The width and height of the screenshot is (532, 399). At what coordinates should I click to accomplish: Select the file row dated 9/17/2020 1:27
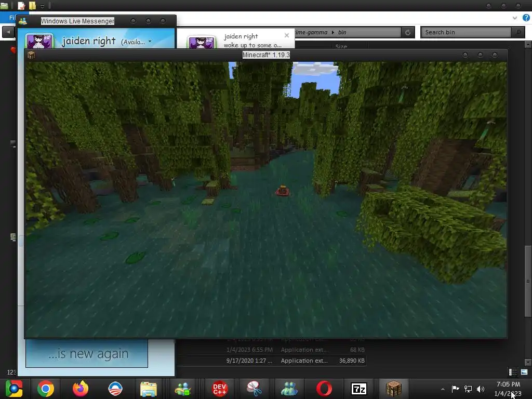[271, 361]
